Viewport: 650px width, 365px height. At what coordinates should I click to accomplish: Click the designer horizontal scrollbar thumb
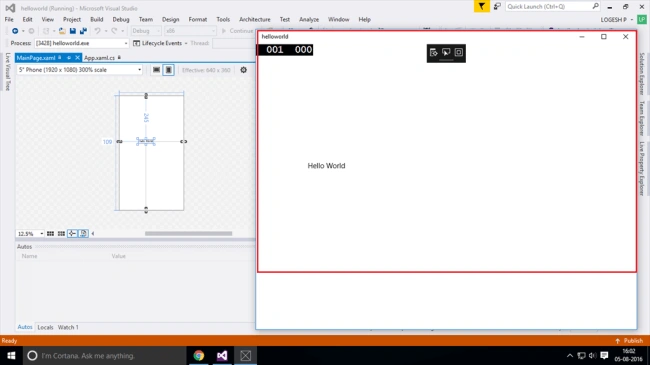pos(189,234)
